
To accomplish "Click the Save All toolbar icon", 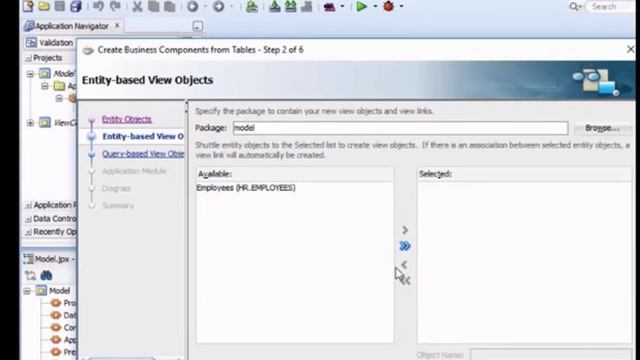I will 76,6.
